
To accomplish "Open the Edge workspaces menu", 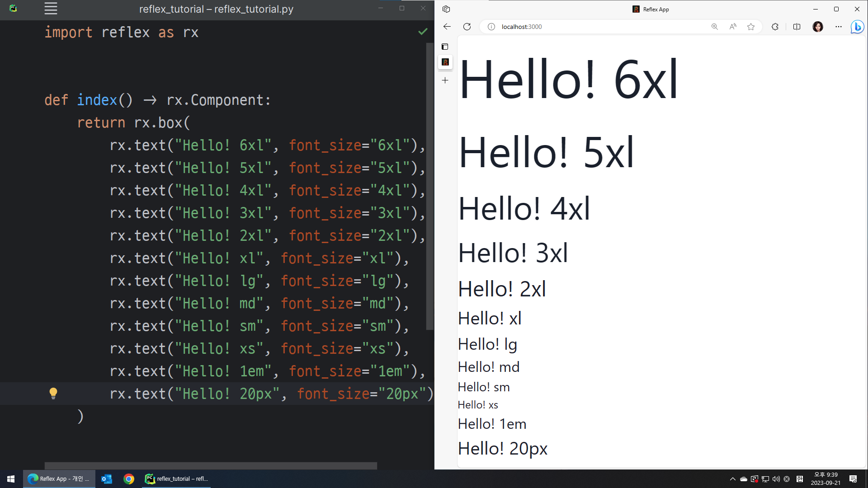I will point(446,9).
